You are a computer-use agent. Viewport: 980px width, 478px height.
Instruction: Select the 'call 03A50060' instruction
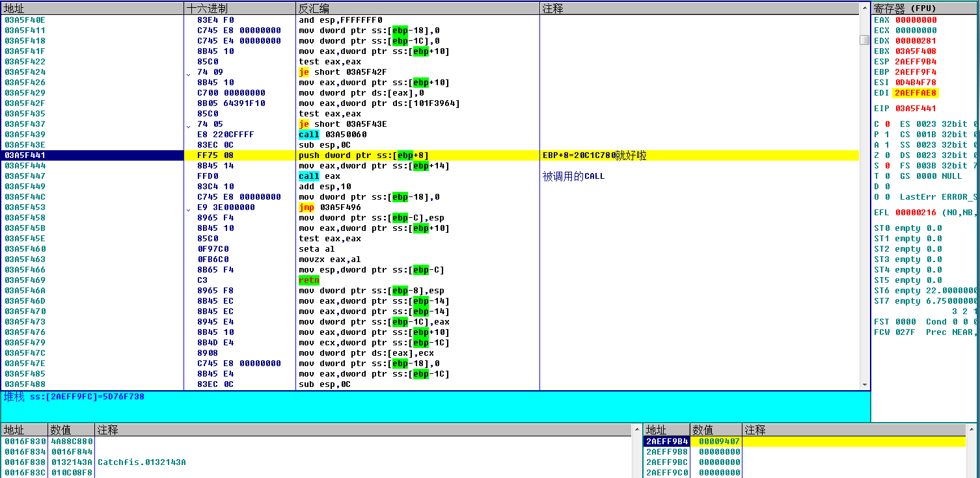coord(333,135)
